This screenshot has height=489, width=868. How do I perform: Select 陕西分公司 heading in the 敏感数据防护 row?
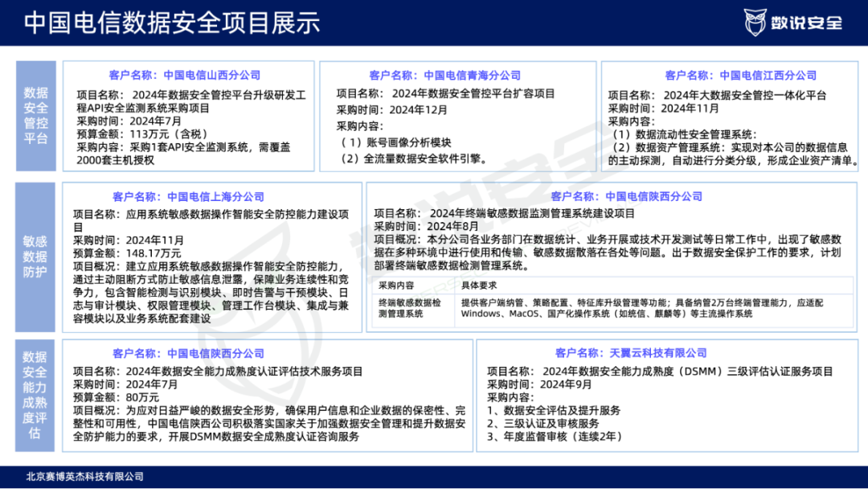tap(626, 196)
